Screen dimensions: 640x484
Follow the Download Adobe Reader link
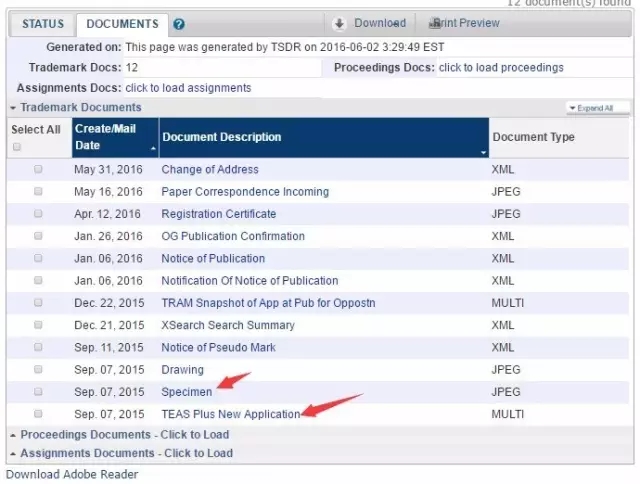click(72, 474)
